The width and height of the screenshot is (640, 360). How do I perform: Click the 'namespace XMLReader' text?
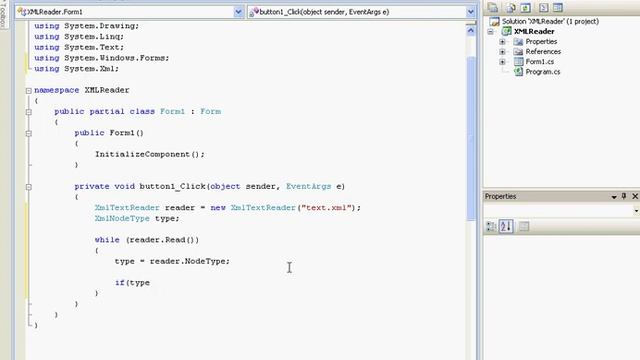point(82,90)
